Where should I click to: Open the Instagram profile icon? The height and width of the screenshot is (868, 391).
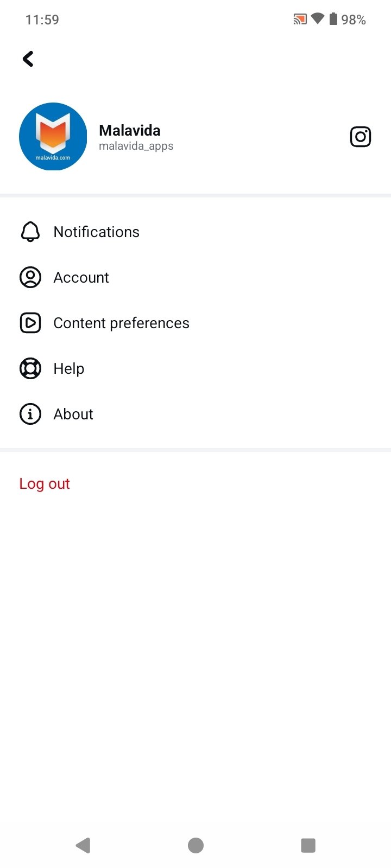pyautogui.click(x=360, y=137)
